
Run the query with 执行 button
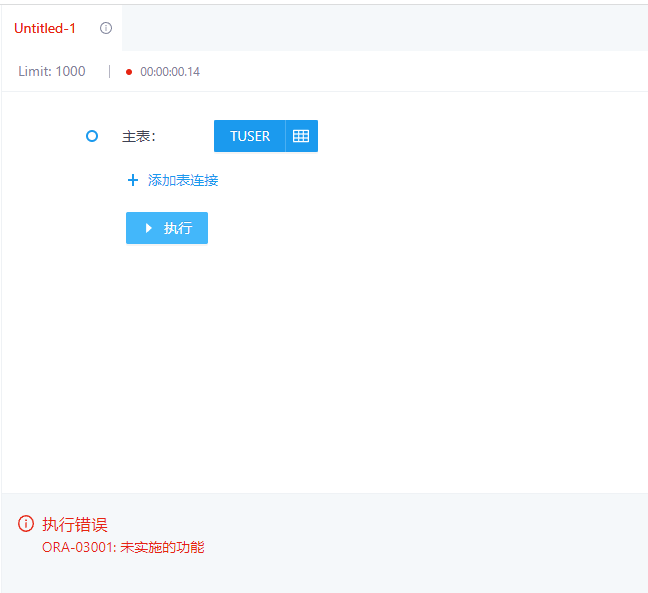tap(167, 228)
